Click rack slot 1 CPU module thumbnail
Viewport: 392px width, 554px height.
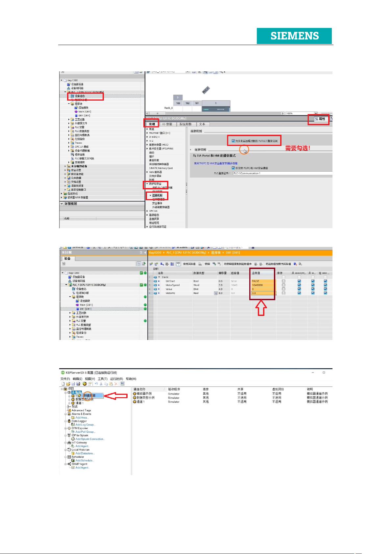(x=216, y=109)
